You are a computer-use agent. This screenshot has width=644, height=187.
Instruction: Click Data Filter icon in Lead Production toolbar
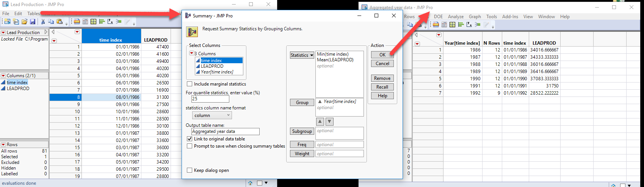tap(77, 22)
